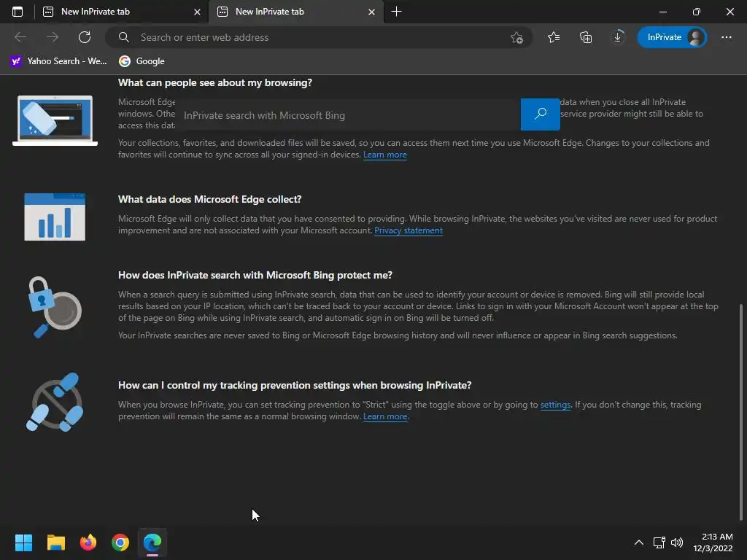Image resolution: width=747 pixels, height=560 pixels.
Task: Close the first New InPrivate tab
Action: [197, 12]
